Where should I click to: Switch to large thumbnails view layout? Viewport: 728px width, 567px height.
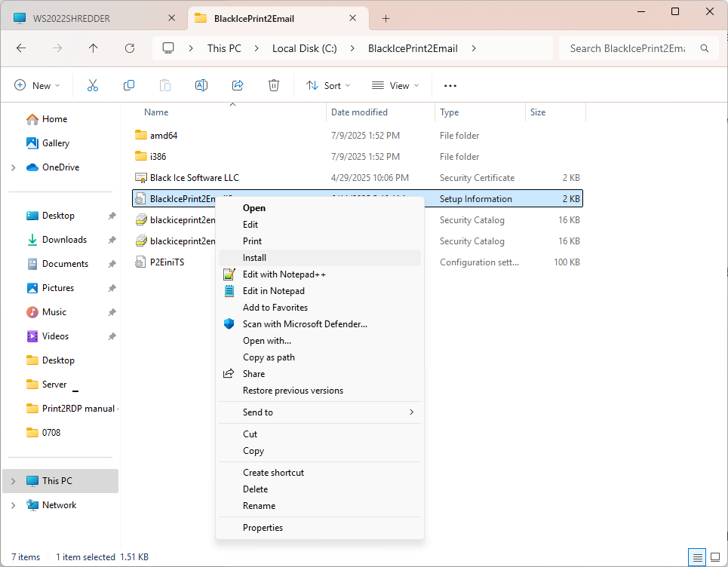point(714,557)
